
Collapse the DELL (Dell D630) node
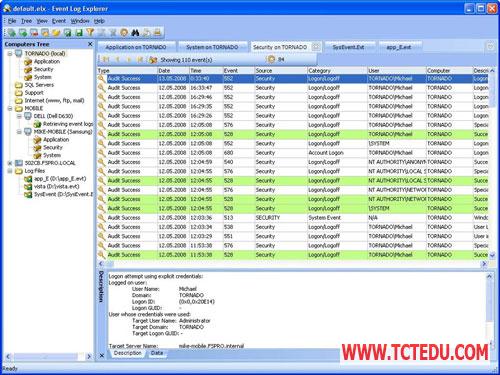[19, 116]
